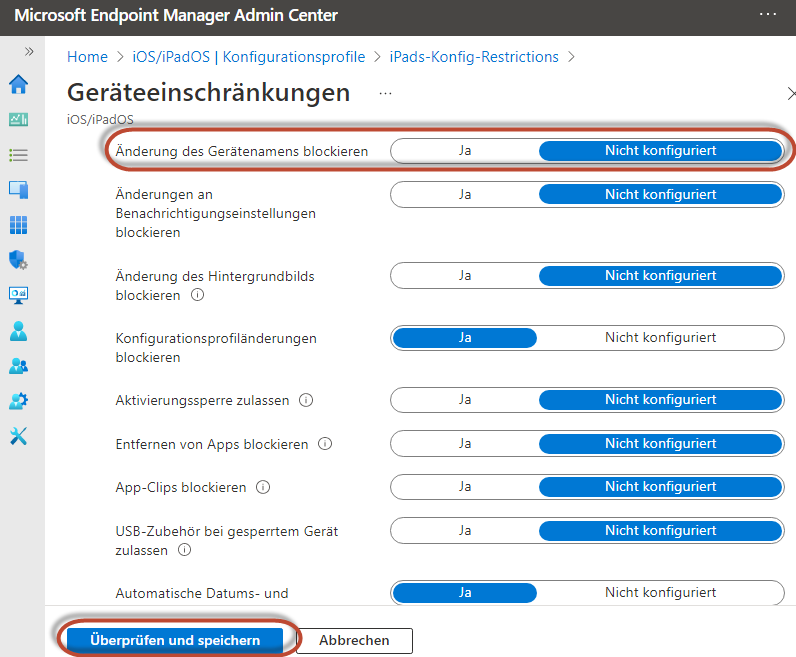Open the Groups icon in sidebar
This screenshot has height=657, width=796.
tap(18, 366)
